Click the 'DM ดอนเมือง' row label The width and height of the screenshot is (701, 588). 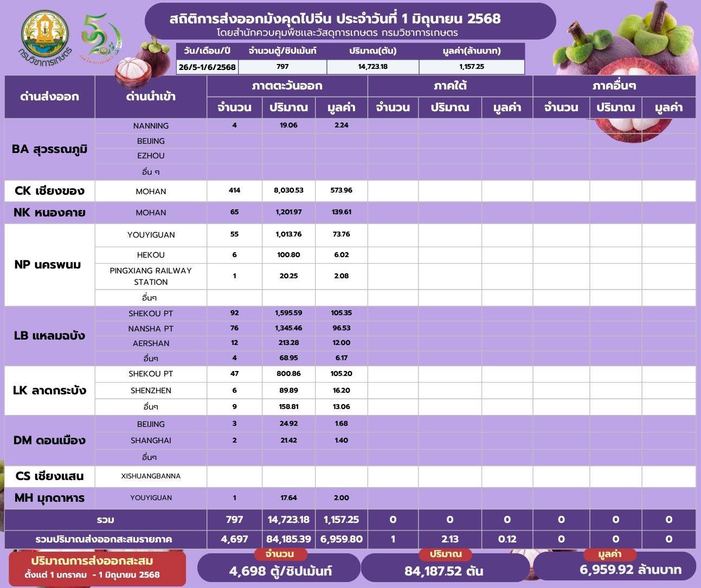coord(49,440)
